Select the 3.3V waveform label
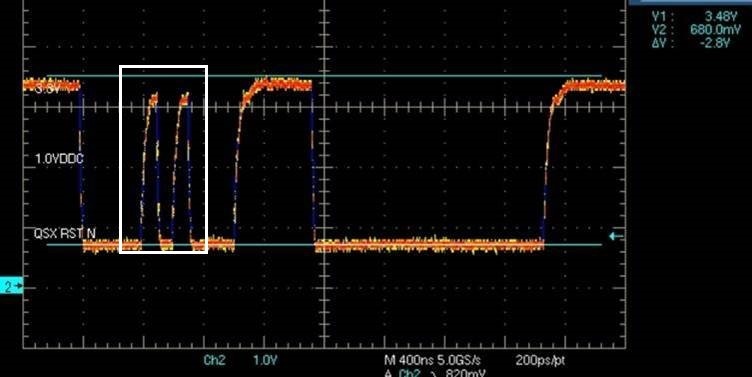Image resolution: width=752 pixels, height=377 pixels. [47, 89]
